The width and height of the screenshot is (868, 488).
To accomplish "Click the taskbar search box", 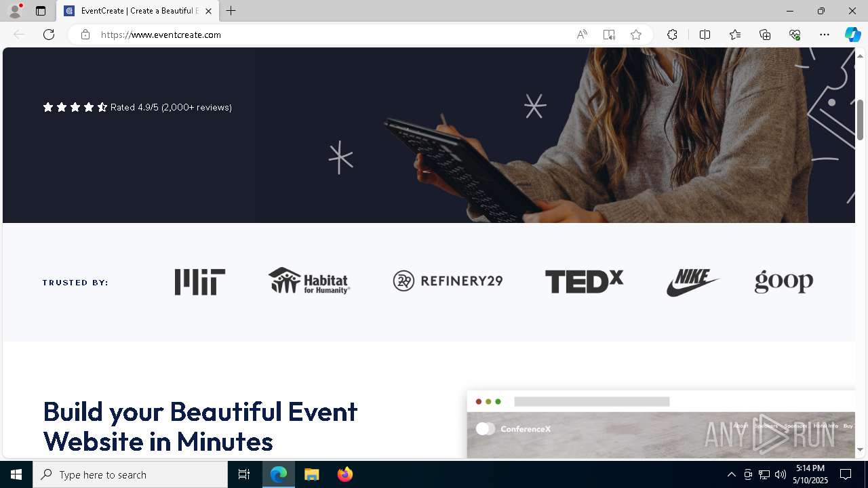I will [x=130, y=474].
